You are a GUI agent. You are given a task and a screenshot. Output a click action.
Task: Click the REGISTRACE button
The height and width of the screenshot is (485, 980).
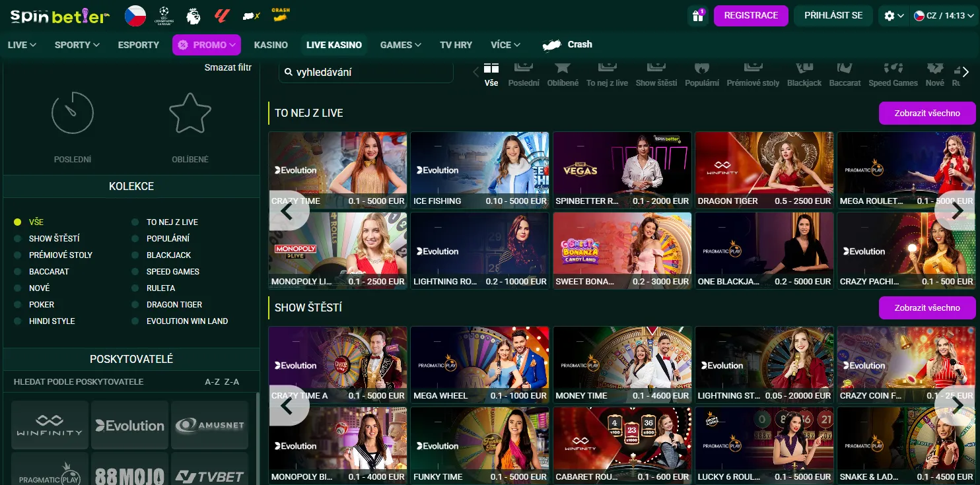(751, 16)
